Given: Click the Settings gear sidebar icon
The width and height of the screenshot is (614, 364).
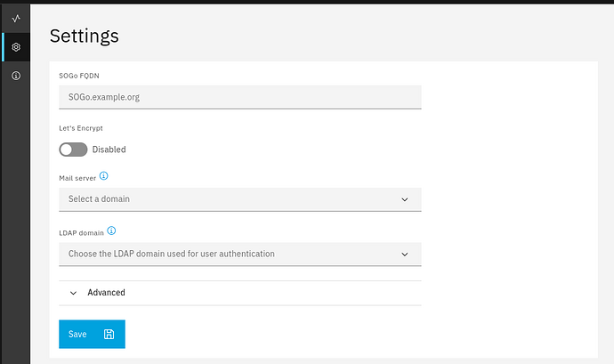Looking at the screenshot, I should 16,46.
